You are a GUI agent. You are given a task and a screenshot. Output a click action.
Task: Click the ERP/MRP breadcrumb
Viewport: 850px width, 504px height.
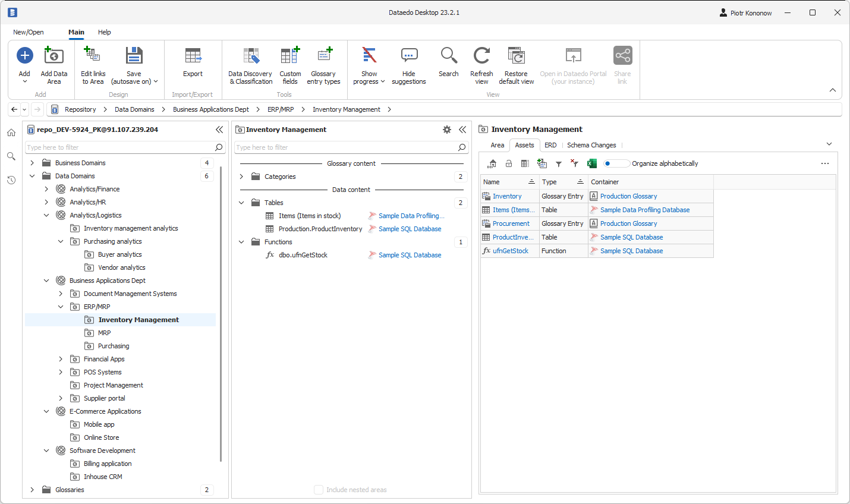click(x=281, y=109)
